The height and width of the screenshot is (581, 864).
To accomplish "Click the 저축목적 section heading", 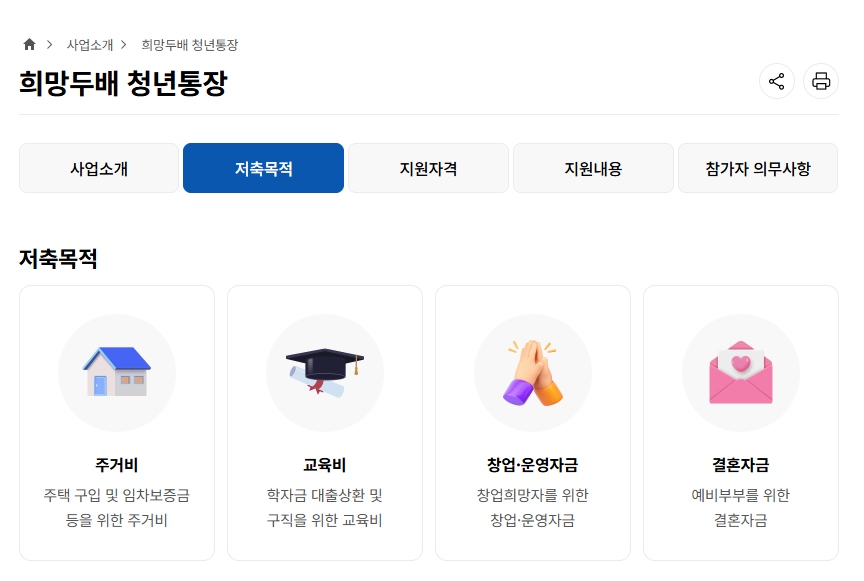I will [58, 258].
